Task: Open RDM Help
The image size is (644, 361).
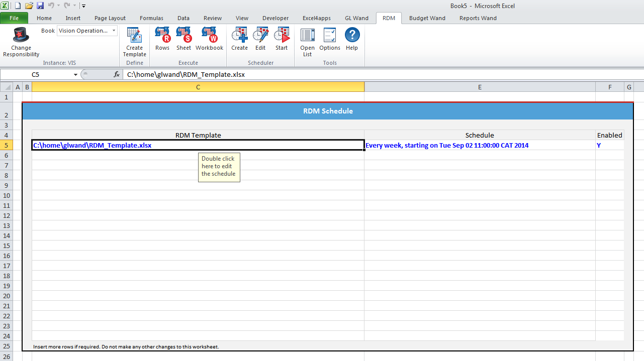Action: (352, 39)
